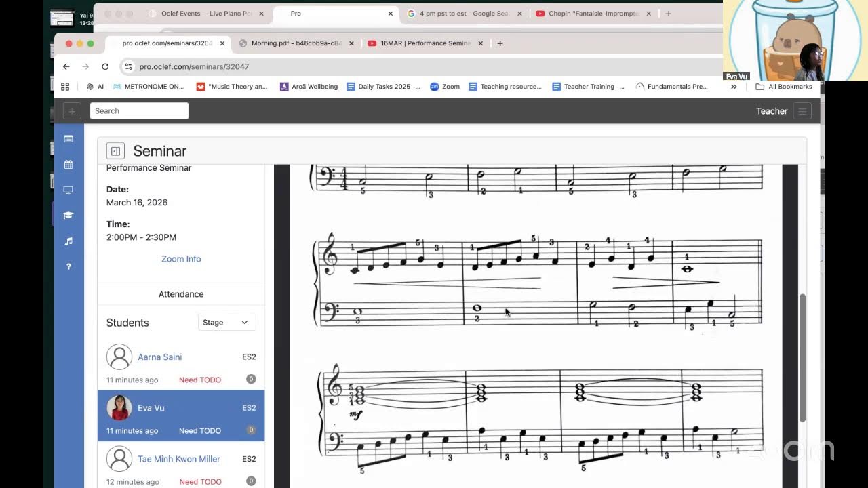Image resolution: width=868 pixels, height=488 pixels.
Task: Select the Chopin Fantaisie-Impromptu tab in back window
Action: click(x=592, y=14)
